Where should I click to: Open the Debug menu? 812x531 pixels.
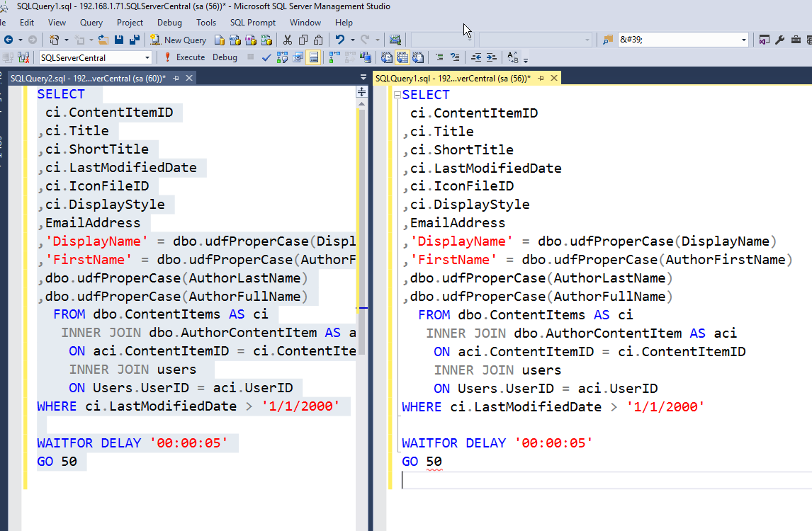click(169, 22)
